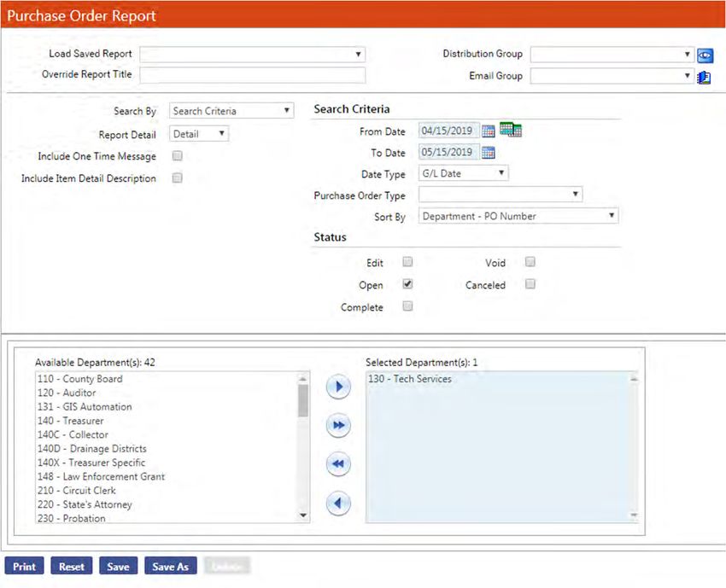Select 230 - Probation
726x588 pixels.
[x=71, y=518]
